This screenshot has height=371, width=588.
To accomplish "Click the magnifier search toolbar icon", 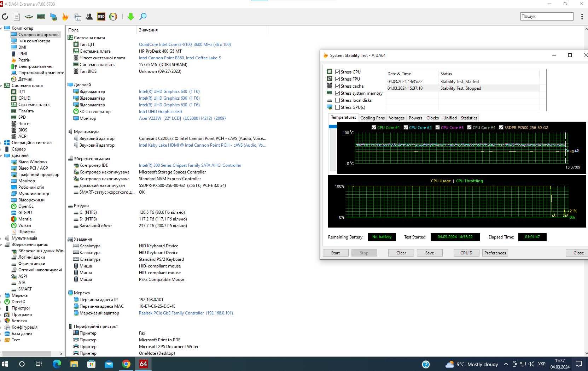I will (x=143, y=17).
